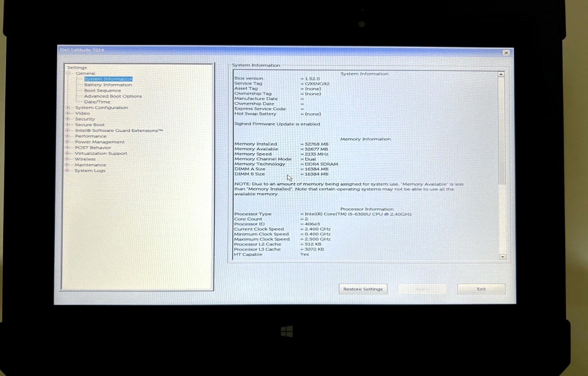Expand the Video settings node
This screenshot has height=376, width=588.
tap(67, 113)
